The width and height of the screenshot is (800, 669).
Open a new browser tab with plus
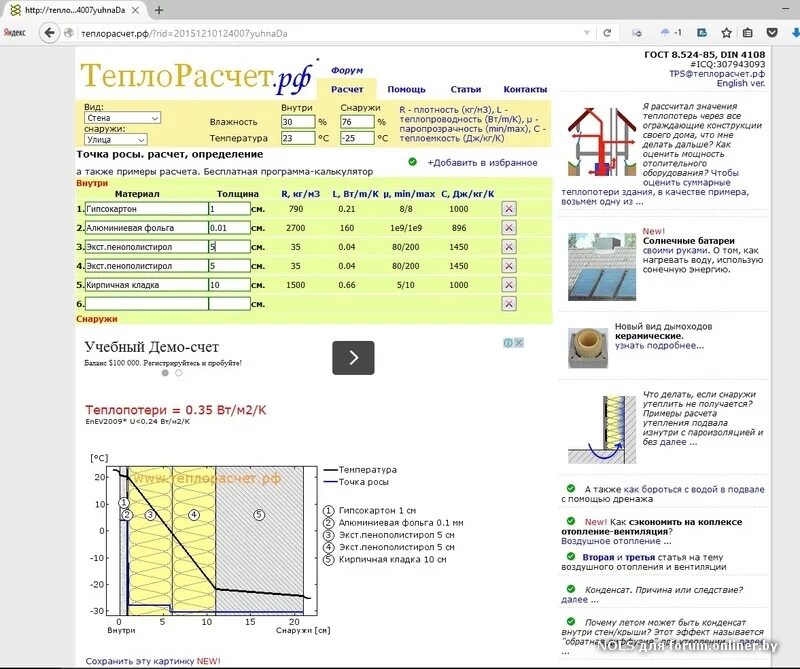159,10
